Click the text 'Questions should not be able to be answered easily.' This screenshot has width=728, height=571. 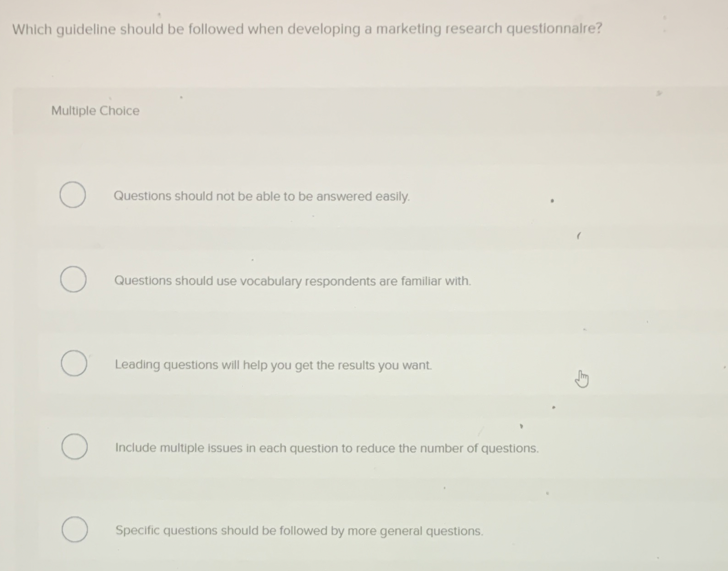pyautogui.click(x=261, y=196)
